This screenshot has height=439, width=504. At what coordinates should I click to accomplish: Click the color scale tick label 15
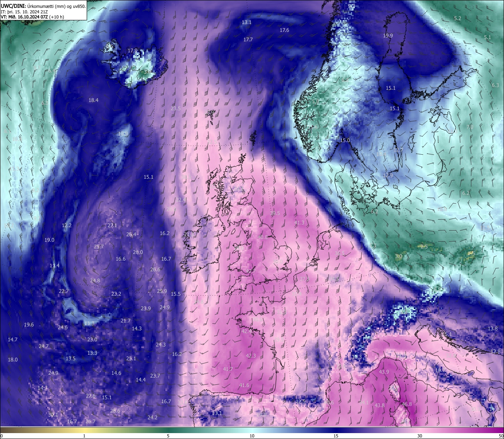point(336,436)
